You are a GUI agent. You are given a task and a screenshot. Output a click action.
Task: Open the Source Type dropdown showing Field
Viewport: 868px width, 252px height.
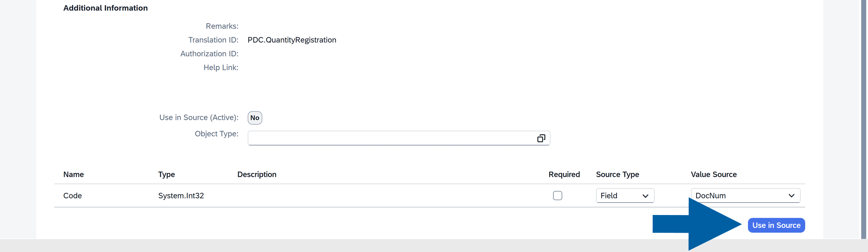[625, 195]
